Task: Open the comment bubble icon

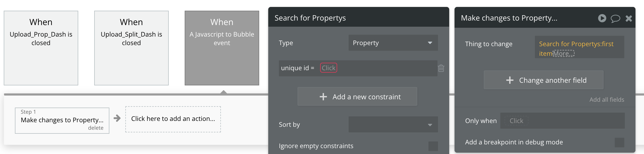Action: pyautogui.click(x=615, y=18)
